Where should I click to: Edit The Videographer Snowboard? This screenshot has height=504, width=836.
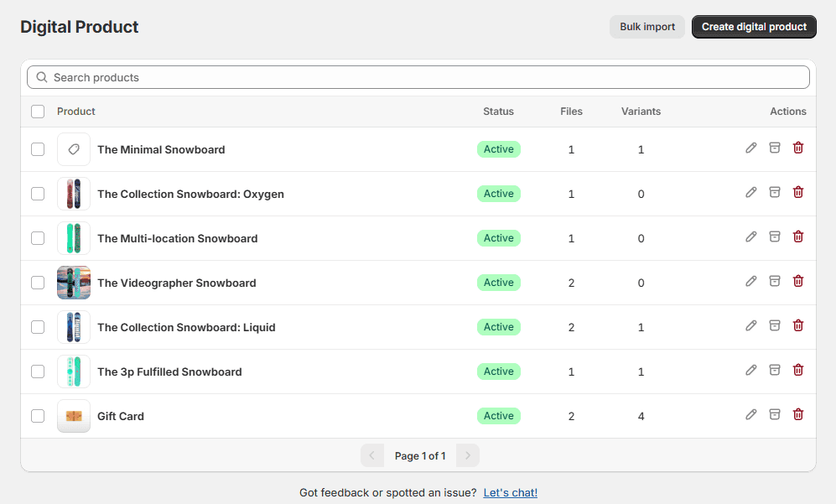(x=751, y=281)
